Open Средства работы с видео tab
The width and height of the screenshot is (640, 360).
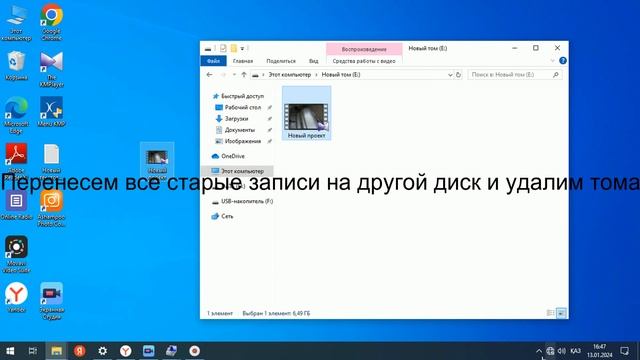[x=364, y=61]
